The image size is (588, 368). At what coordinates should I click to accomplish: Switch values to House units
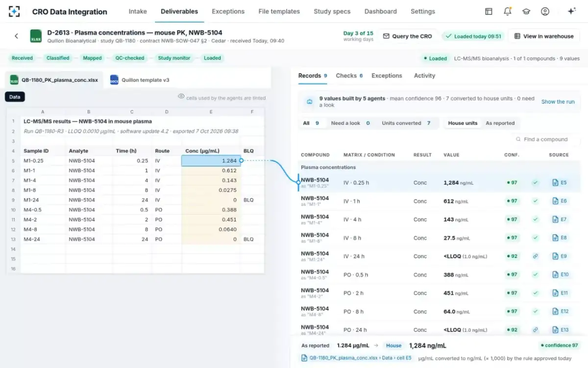(463, 123)
